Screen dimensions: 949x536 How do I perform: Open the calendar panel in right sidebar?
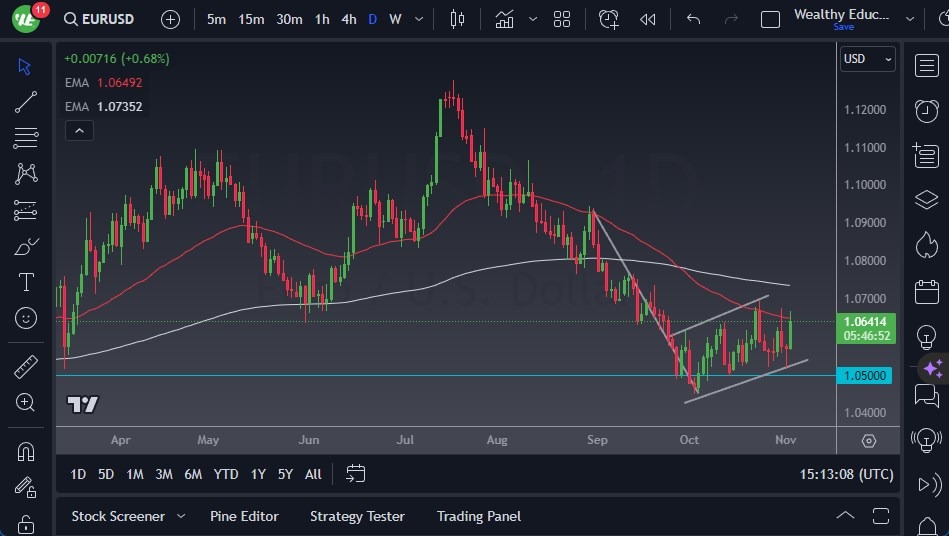926,292
